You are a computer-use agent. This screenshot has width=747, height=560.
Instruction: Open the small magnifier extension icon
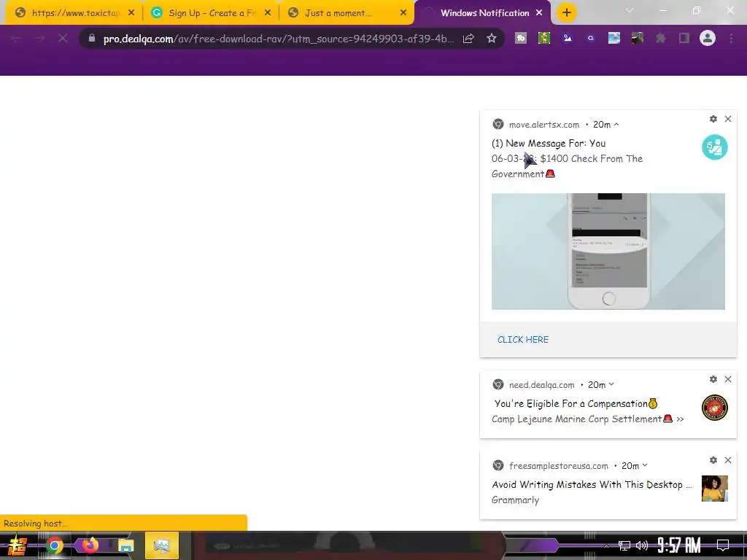tap(591, 38)
